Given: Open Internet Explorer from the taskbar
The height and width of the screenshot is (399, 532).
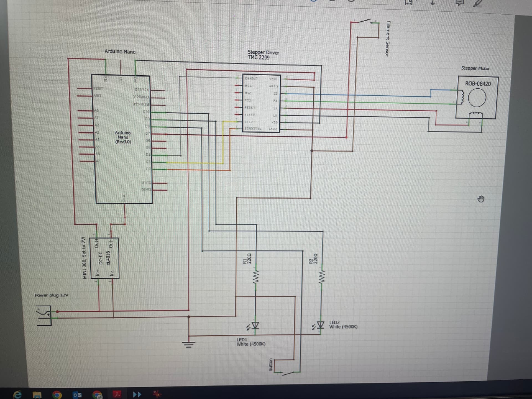Looking at the screenshot, I should [17, 394].
